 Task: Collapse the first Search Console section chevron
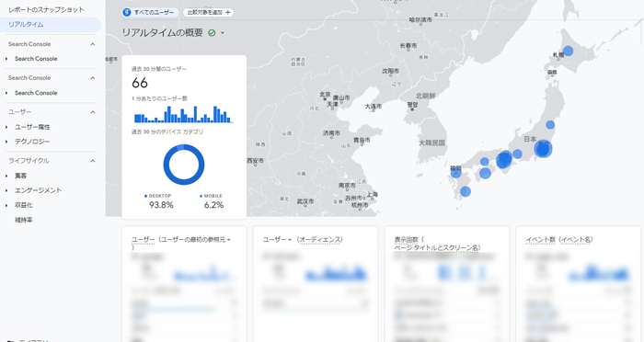pos(93,44)
